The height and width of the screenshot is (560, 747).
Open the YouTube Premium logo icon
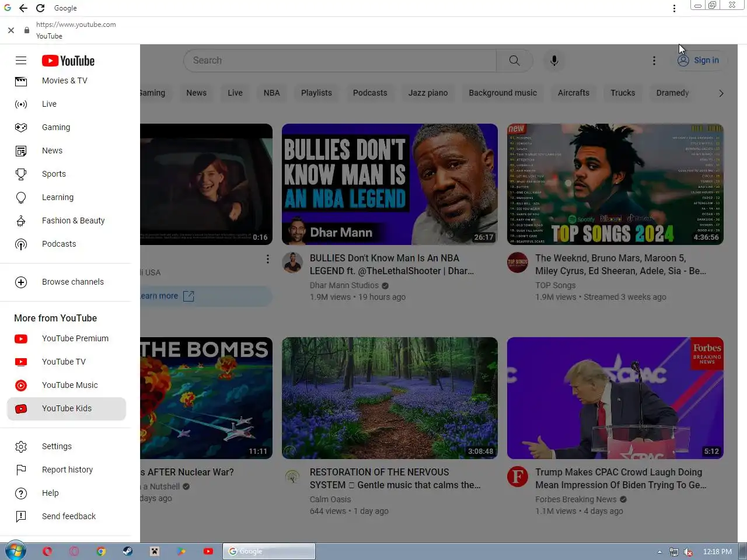(21, 339)
